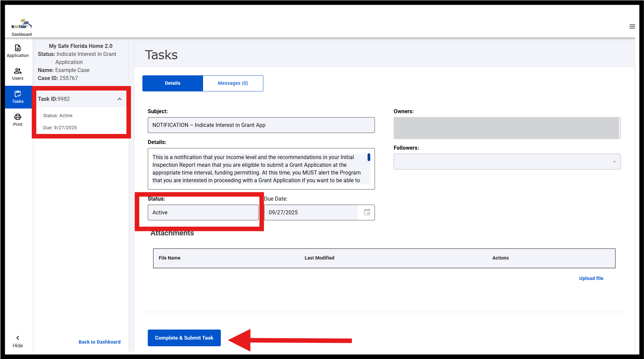Click the Tasks page heading
The width and height of the screenshot is (644, 359).
[161, 55]
